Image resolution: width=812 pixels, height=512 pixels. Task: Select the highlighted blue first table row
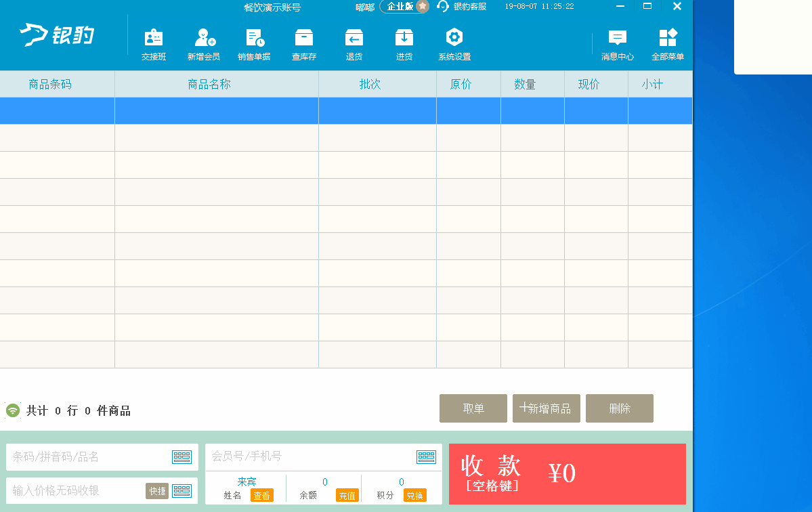click(346, 111)
